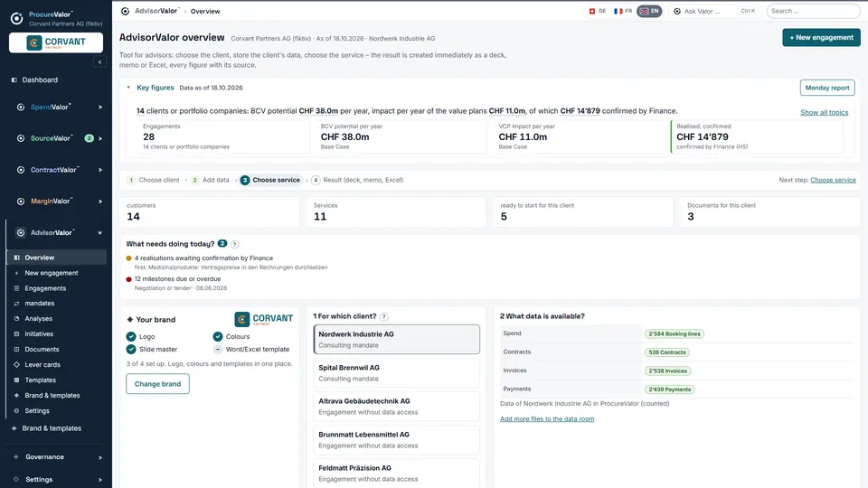This screenshot has width=868, height=488.
Task: Collapse the sidebar with the arrow button
Action: click(99, 62)
